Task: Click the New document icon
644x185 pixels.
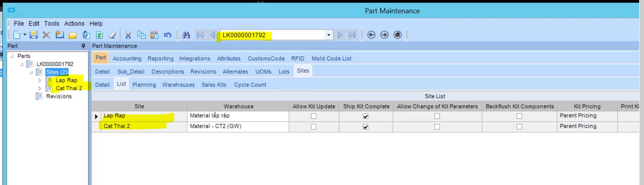Action: click(x=17, y=35)
